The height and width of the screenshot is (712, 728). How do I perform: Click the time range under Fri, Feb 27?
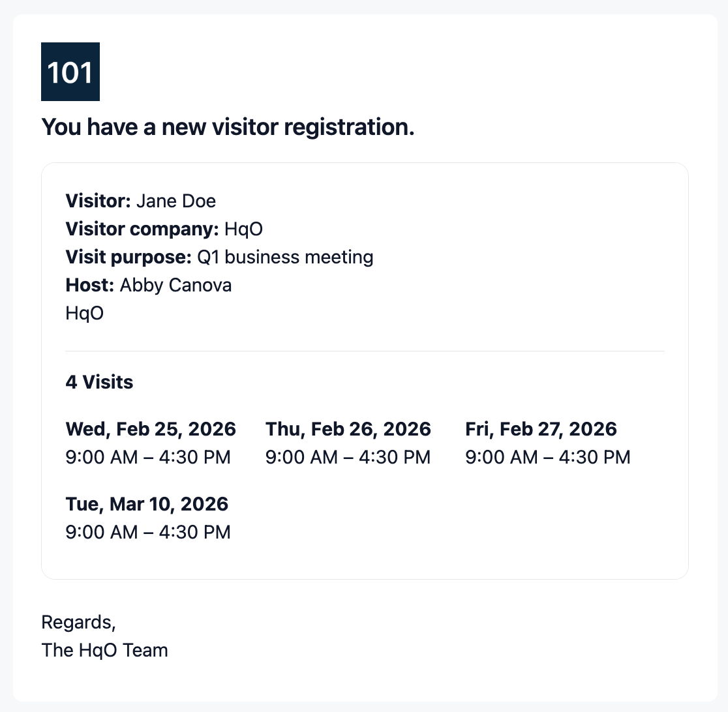[x=548, y=457]
